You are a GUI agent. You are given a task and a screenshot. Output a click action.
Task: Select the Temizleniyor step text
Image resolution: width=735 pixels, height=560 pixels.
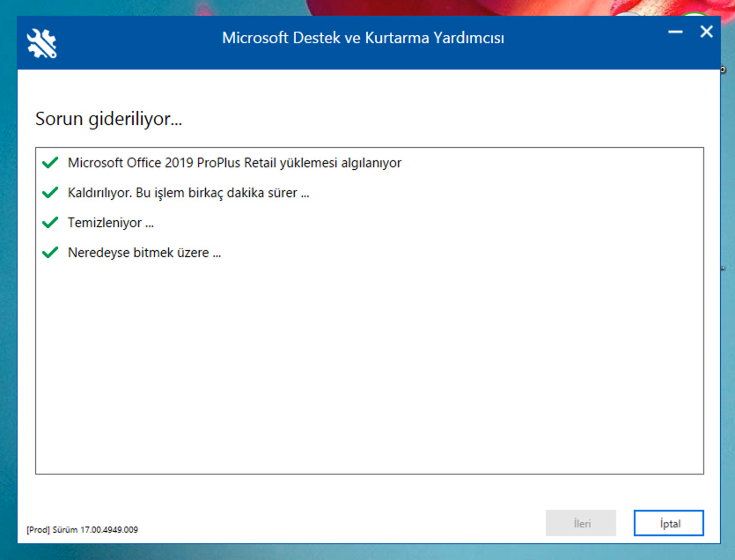(111, 223)
